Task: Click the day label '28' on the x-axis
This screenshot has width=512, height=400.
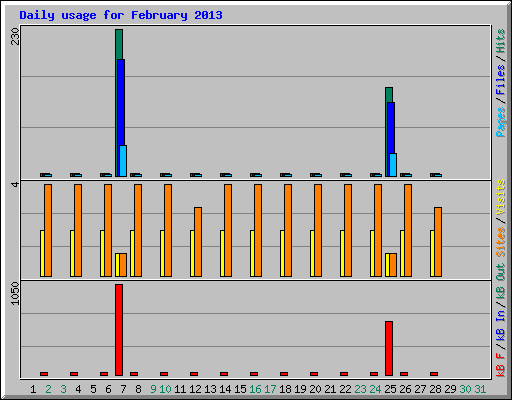Action: (435, 389)
